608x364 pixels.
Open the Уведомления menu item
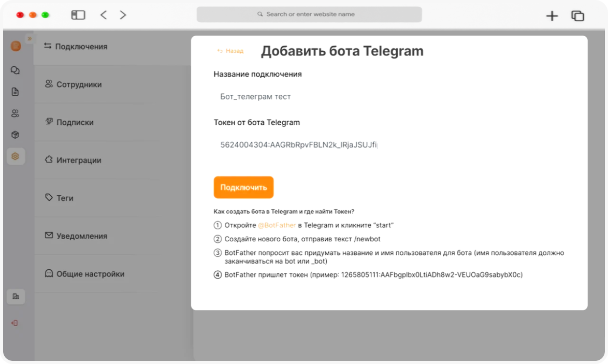coord(112,236)
